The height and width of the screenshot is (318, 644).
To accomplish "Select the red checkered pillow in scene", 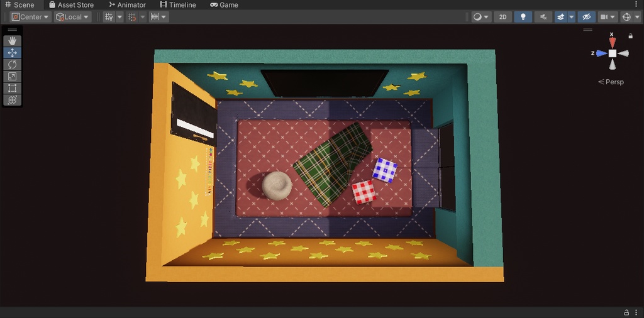I will pos(364,192).
